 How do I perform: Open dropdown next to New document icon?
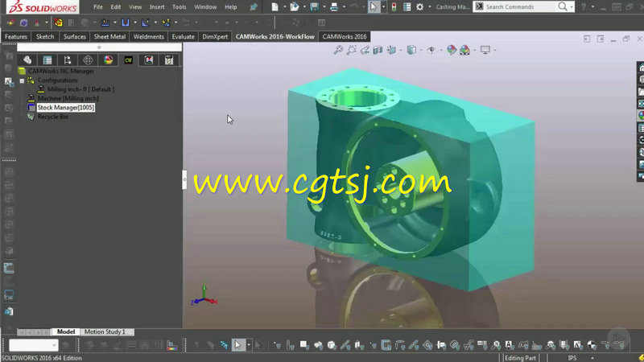coord(284,6)
